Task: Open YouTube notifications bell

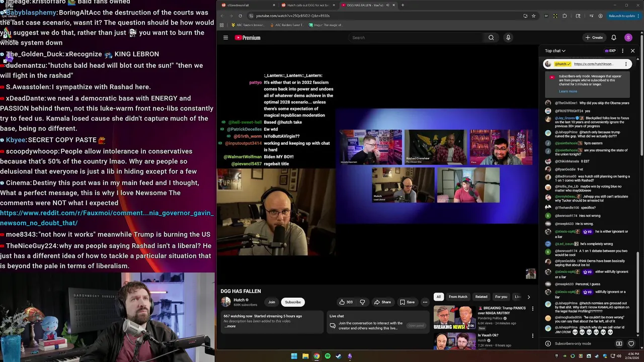Action: coord(614,38)
